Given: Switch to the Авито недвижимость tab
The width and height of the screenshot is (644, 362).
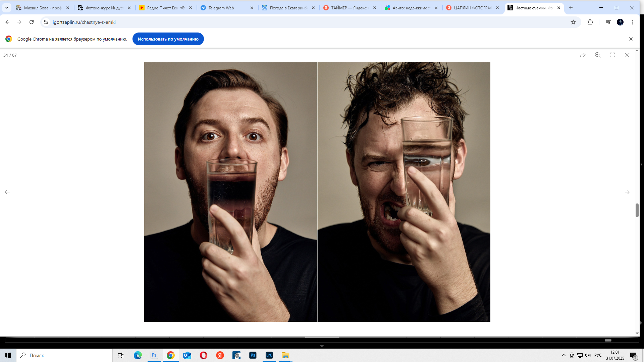Looking at the screenshot, I should pyautogui.click(x=411, y=8).
